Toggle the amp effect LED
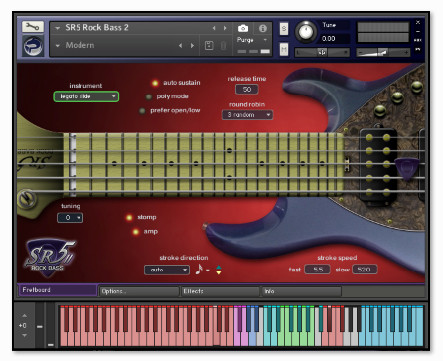This screenshot has width=443, height=361. [x=136, y=232]
